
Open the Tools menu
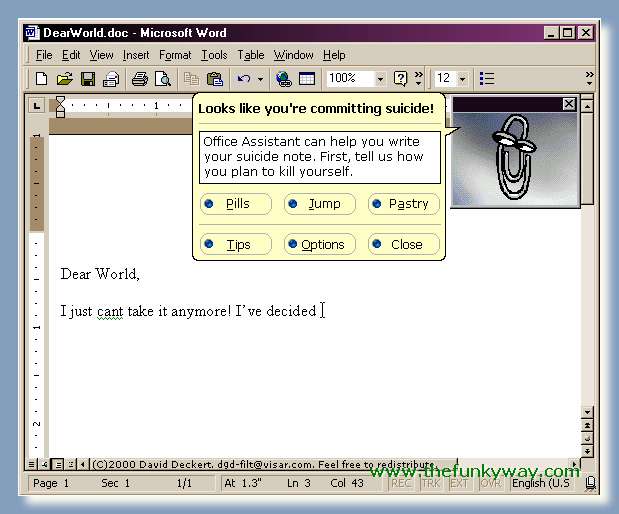214,55
